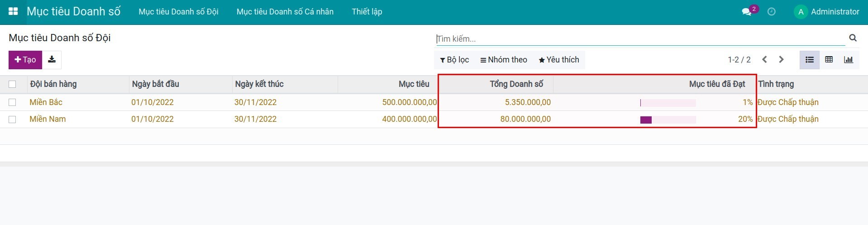Image resolution: width=868 pixels, height=225 pixels.
Task: Tick the checkbox for Miền Bắc row
Action: coord(12,102)
